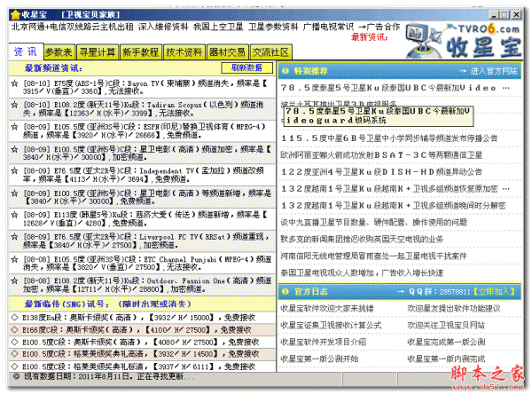This screenshot has height=394, width=532.
Task: Open the 寻星计算 tab
Action: pyautogui.click(x=98, y=52)
